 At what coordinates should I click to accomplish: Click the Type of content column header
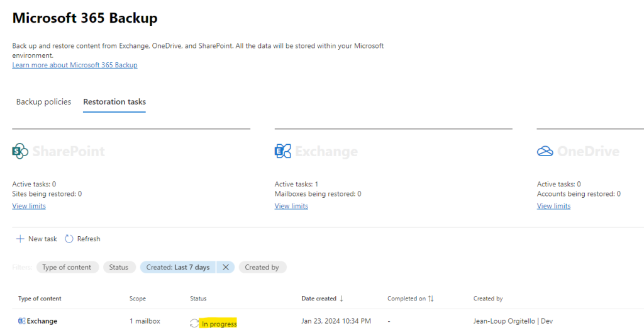40,299
